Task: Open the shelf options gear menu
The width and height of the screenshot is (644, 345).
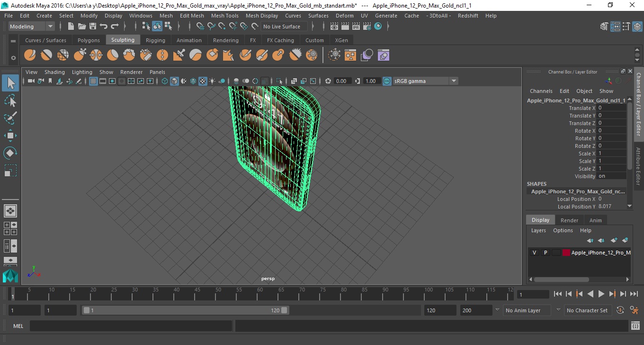Action: point(13,58)
